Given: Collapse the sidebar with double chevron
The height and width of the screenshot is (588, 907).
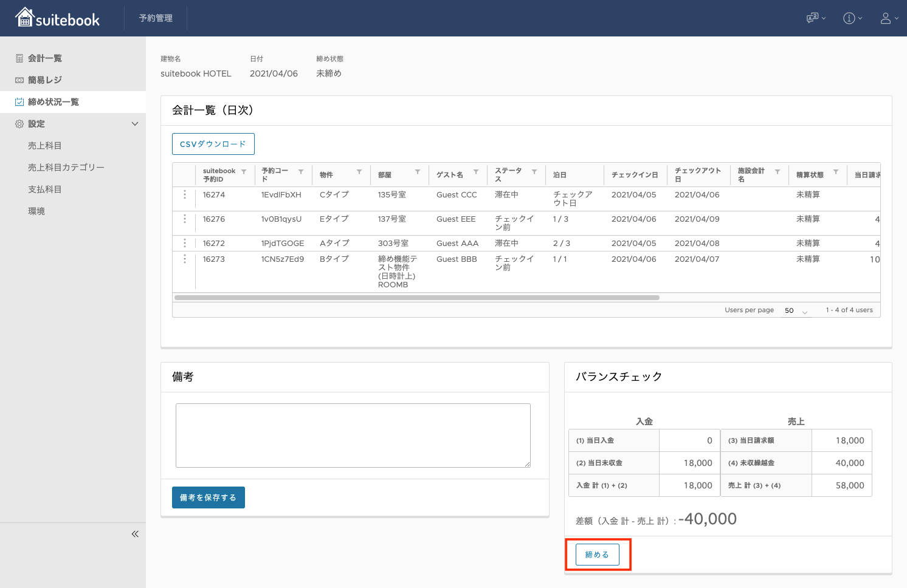Looking at the screenshot, I should point(135,534).
